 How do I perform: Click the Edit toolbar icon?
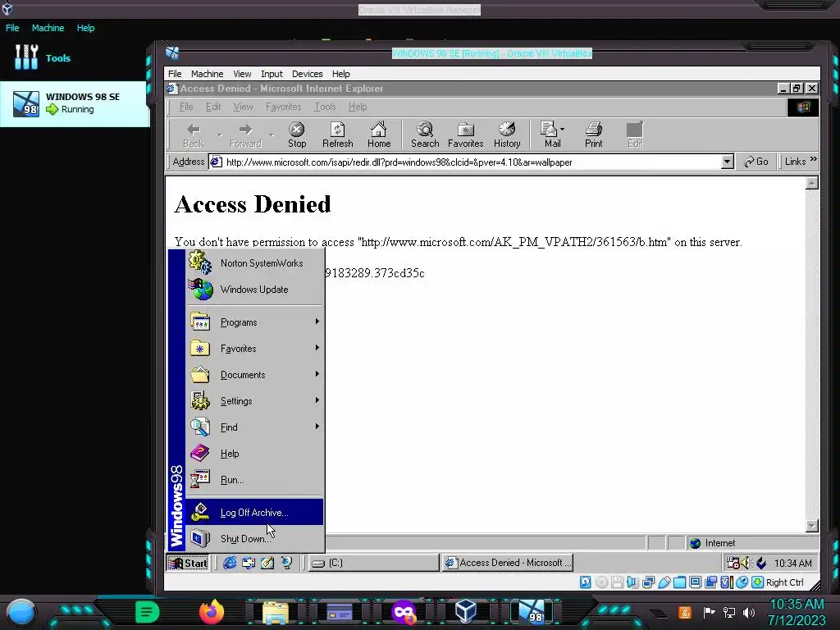(635, 129)
